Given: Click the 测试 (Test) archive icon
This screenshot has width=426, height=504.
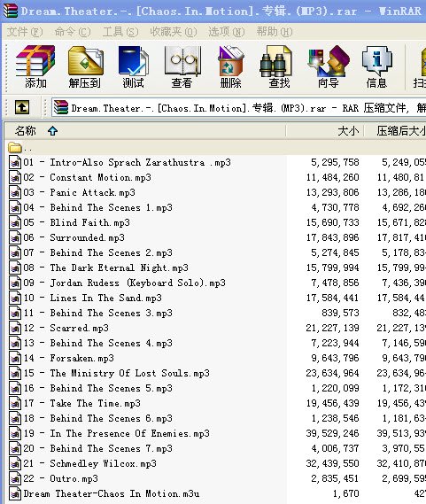Looking at the screenshot, I should pos(133,66).
